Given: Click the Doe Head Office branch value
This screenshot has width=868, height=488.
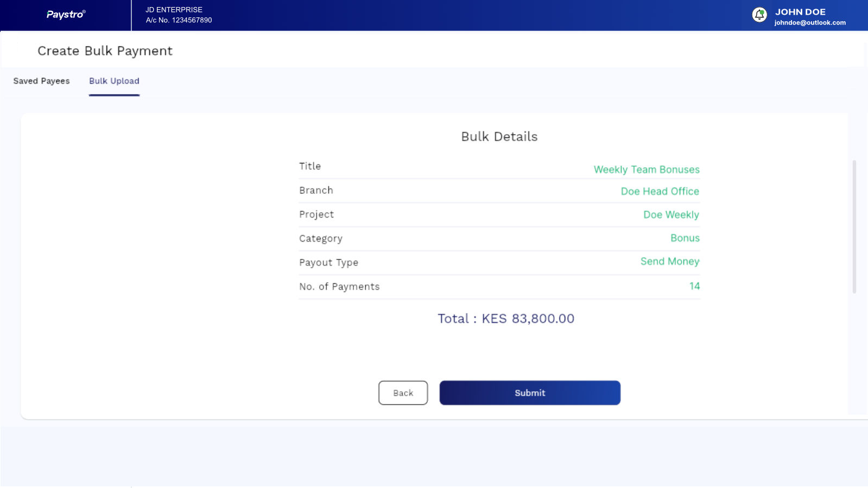Looking at the screenshot, I should [x=660, y=191].
